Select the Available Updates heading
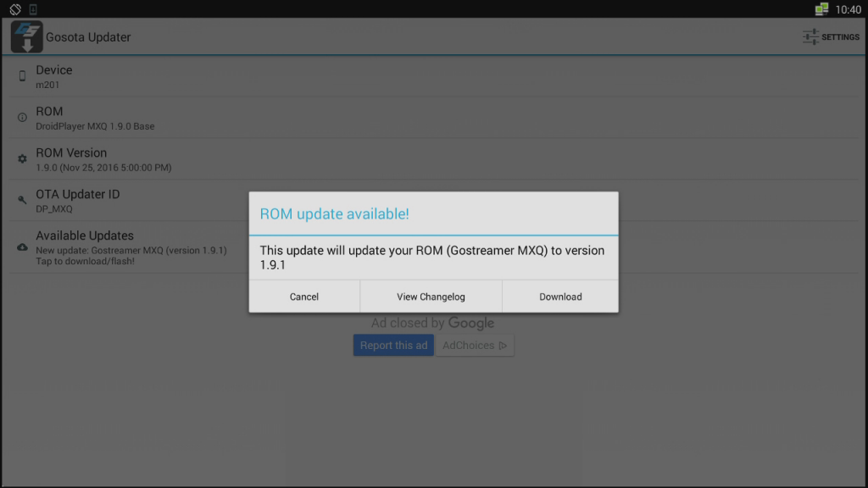Image resolution: width=868 pixels, height=488 pixels. pos(85,236)
